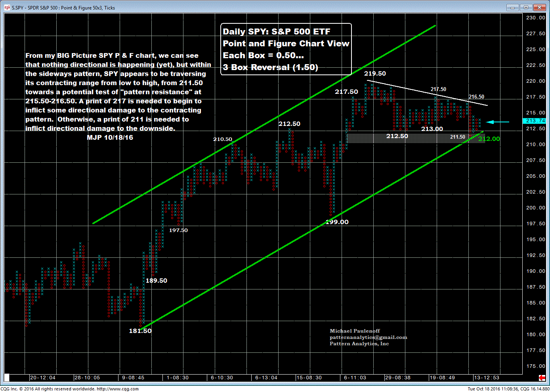Click the 227.50 price scale label
550x392 pixels.
pyautogui.click(x=536, y=34)
